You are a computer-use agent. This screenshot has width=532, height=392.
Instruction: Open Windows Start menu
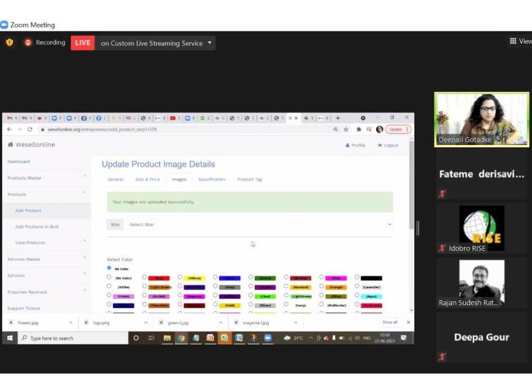(x=10, y=338)
